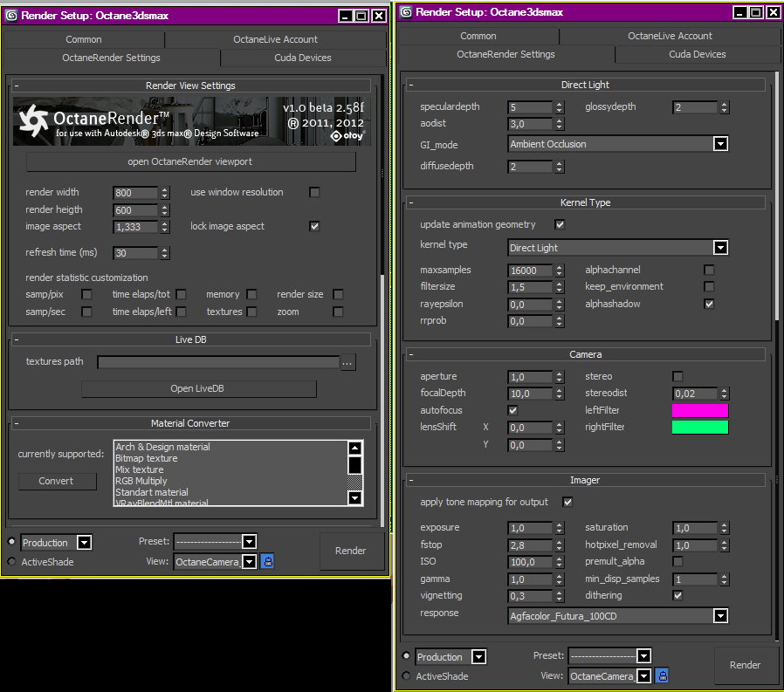Click the material list scroll up arrow

(x=355, y=448)
